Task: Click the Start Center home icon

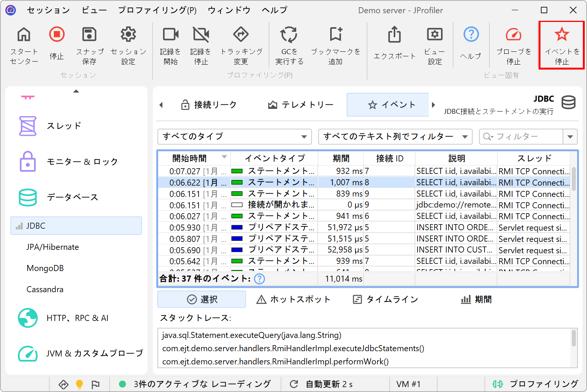Action: (x=24, y=35)
